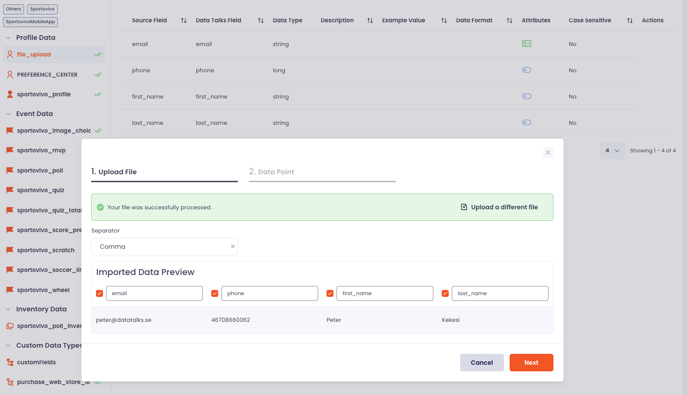The image size is (688, 395).
Task: Click the attribute icon in first_name row
Action: [x=527, y=96]
